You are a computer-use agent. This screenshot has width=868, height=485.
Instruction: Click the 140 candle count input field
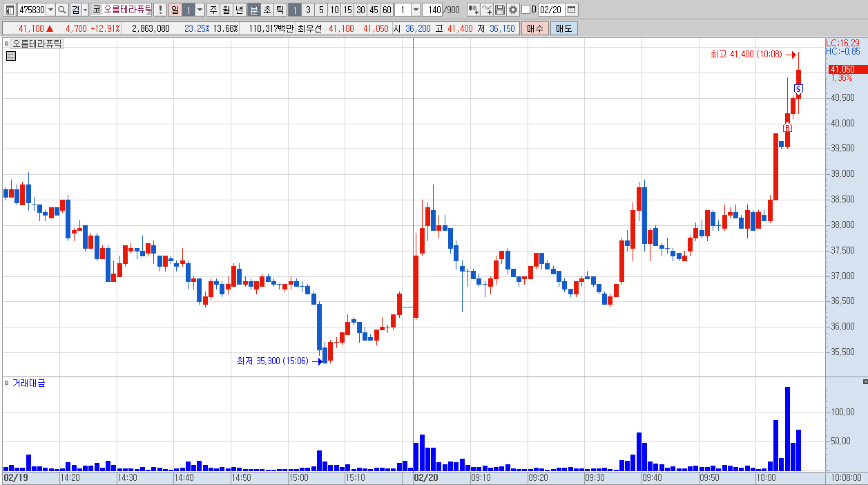coord(432,10)
